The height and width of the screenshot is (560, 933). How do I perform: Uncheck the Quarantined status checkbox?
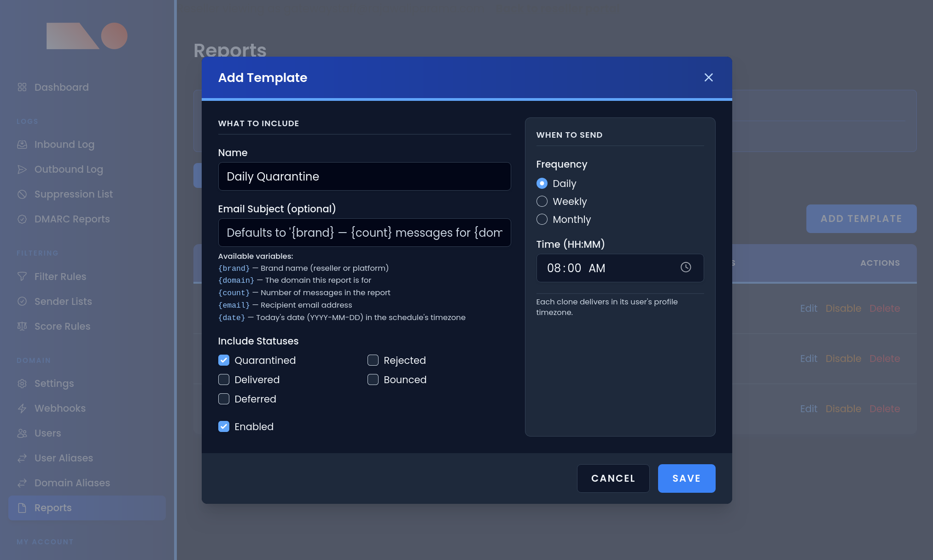click(224, 360)
